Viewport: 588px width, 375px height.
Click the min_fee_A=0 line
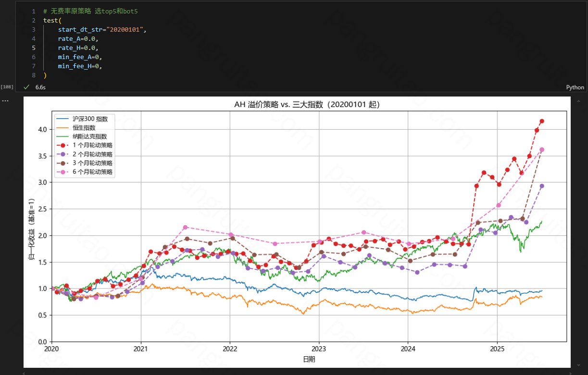coord(80,57)
